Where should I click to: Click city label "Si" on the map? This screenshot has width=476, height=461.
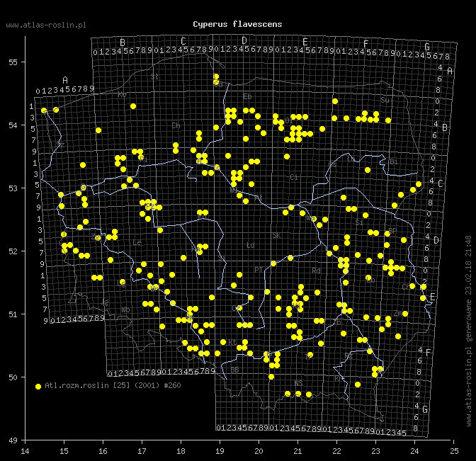pos(359,222)
